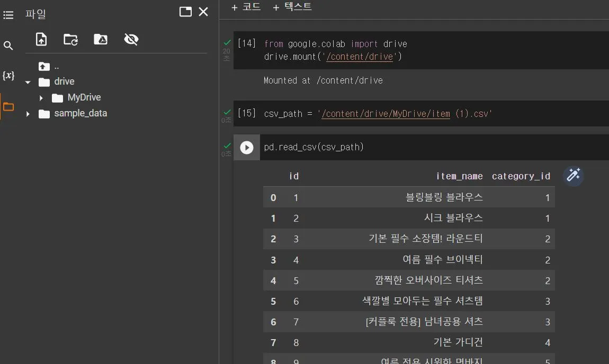Refresh the file browser listing
The height and width of the screenshot is (364, 609).
(x=70, y=39)
